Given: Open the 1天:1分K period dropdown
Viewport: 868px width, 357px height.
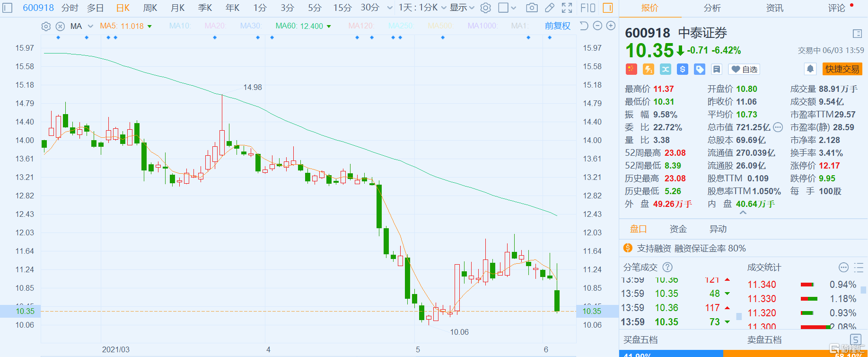Looking at the screenshot, I should pos(422,8).
